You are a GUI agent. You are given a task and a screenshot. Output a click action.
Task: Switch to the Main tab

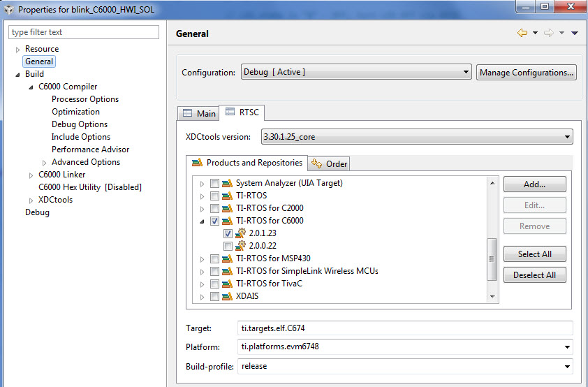[x=199, y=113]
